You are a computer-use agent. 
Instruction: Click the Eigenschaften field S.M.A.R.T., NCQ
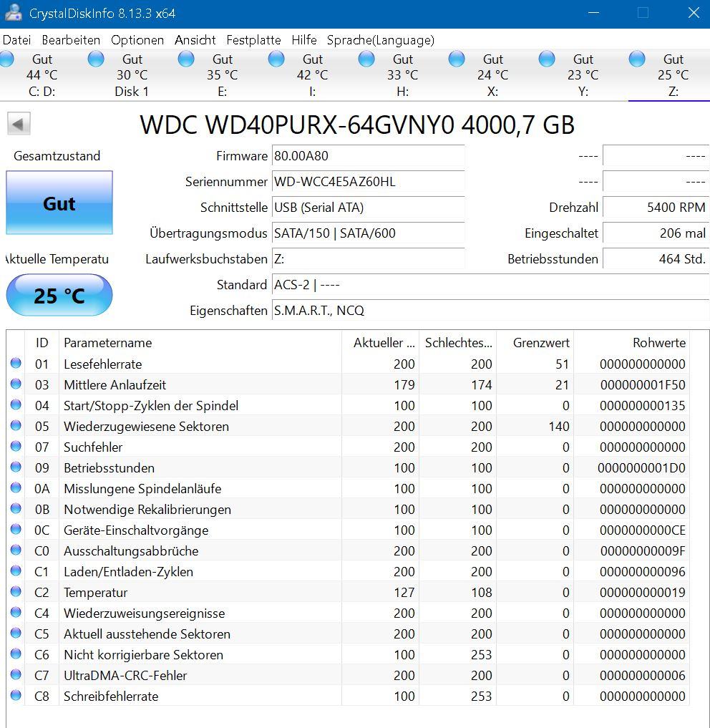490,310
